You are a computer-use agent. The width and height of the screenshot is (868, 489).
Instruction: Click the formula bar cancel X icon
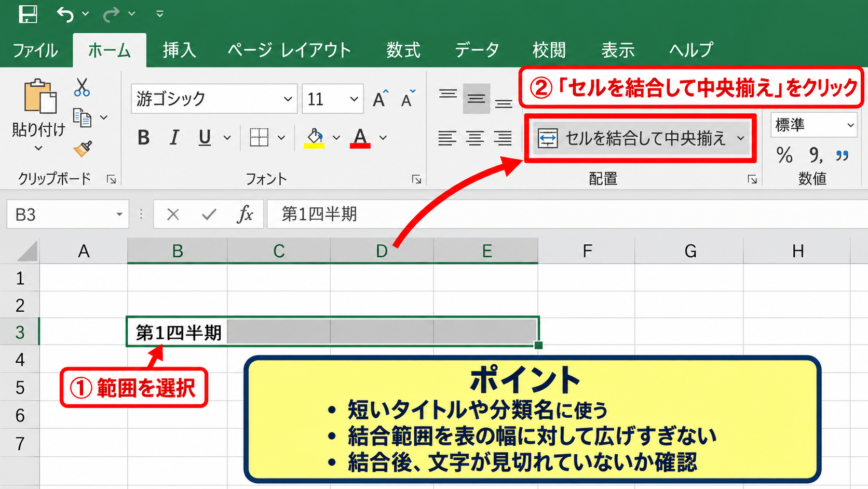[x=173, y=214]
